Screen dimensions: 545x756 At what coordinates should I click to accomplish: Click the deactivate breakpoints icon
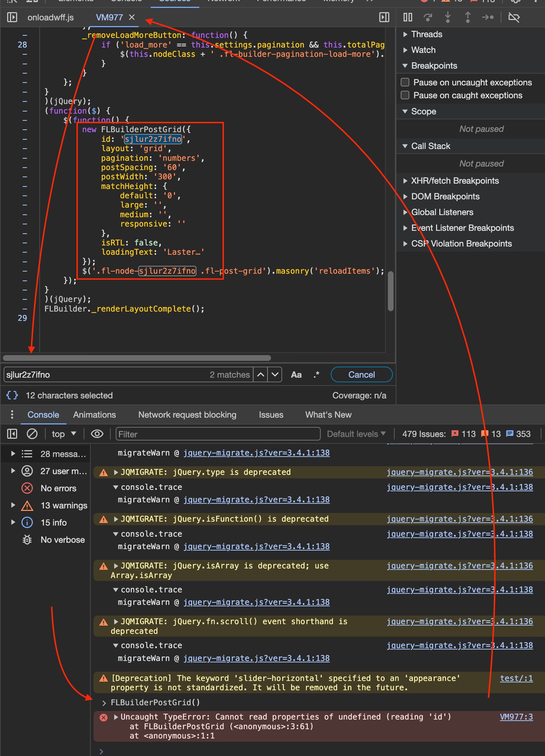514,17
